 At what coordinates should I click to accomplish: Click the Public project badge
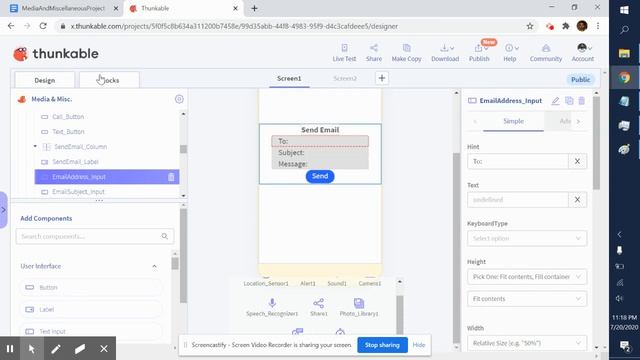(x=580, y=80)
